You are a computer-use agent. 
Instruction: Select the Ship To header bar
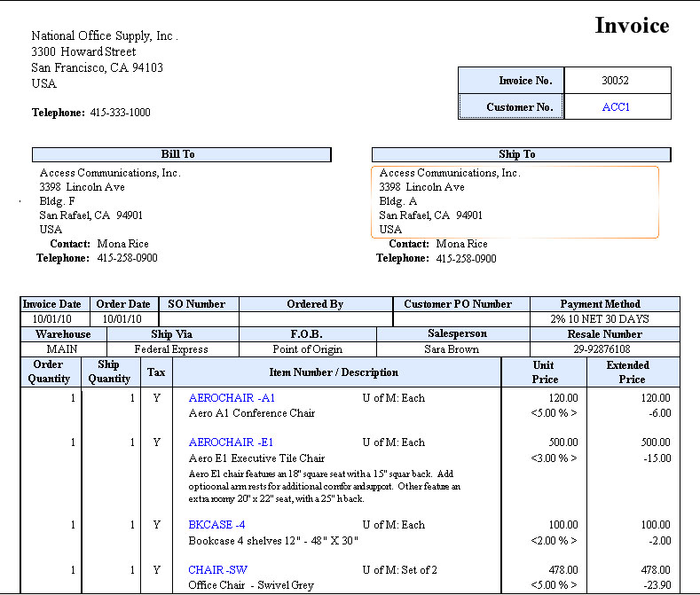516,154
